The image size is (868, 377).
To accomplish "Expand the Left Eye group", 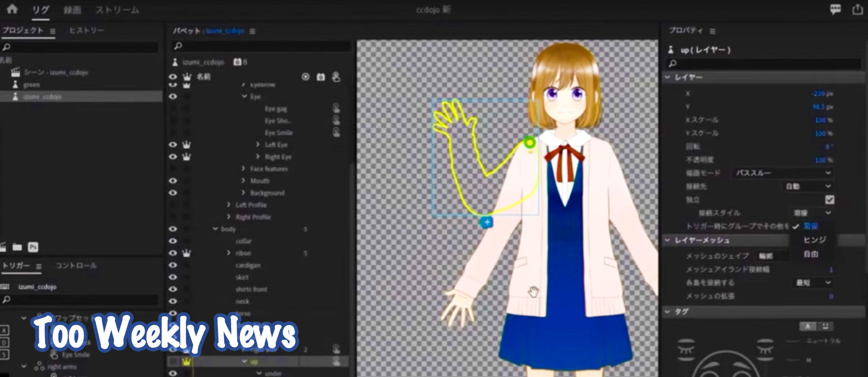I will point(258,144).
